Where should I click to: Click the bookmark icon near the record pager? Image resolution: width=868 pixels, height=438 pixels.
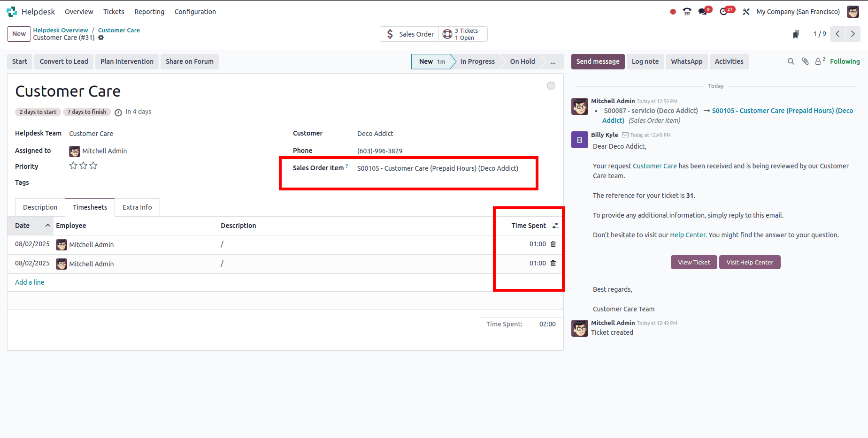click(x=796, y=34)
